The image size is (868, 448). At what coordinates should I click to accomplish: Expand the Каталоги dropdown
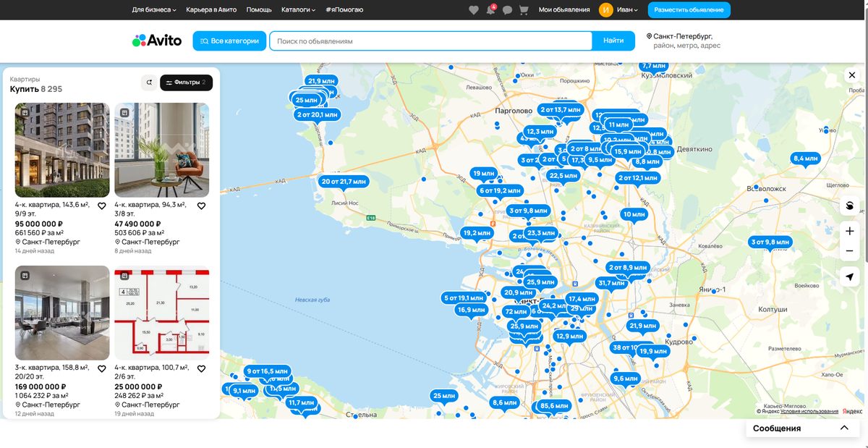298,10
